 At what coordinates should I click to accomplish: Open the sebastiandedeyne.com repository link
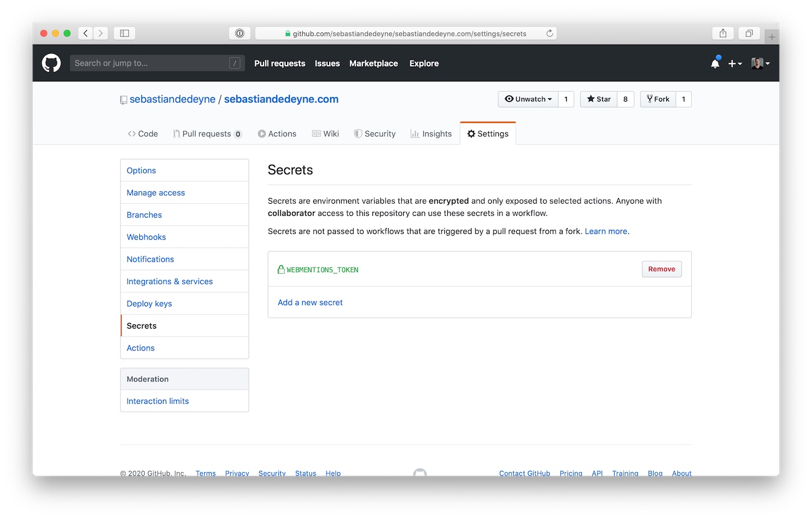pyautogui.click(x=281, y=99)
